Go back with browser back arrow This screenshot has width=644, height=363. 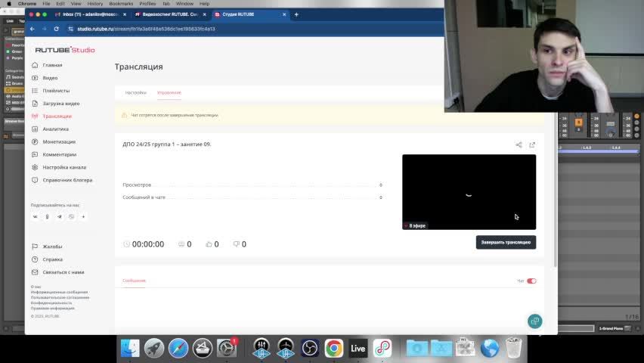[33, 29]
